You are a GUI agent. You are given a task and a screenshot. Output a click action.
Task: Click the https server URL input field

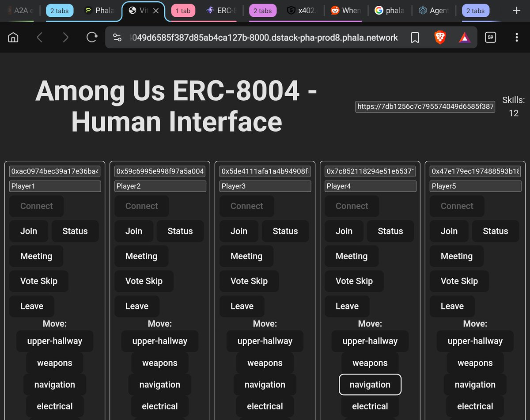coord(425,106)
